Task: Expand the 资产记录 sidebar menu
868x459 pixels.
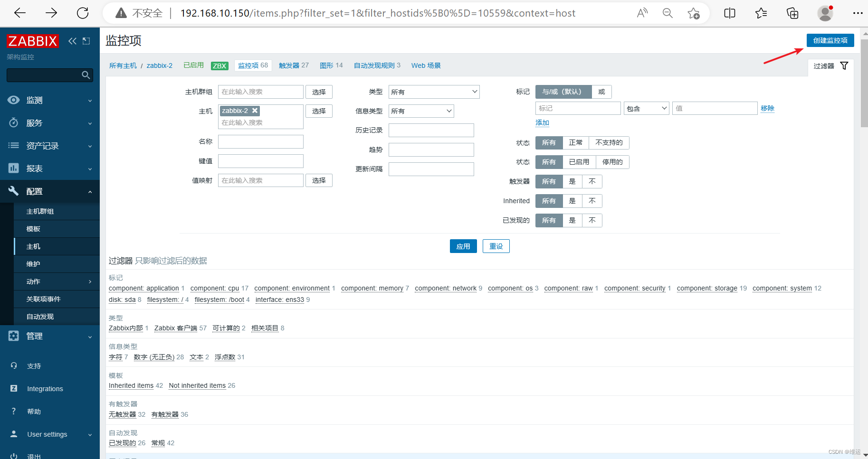Action: click(x=50, y=146)
